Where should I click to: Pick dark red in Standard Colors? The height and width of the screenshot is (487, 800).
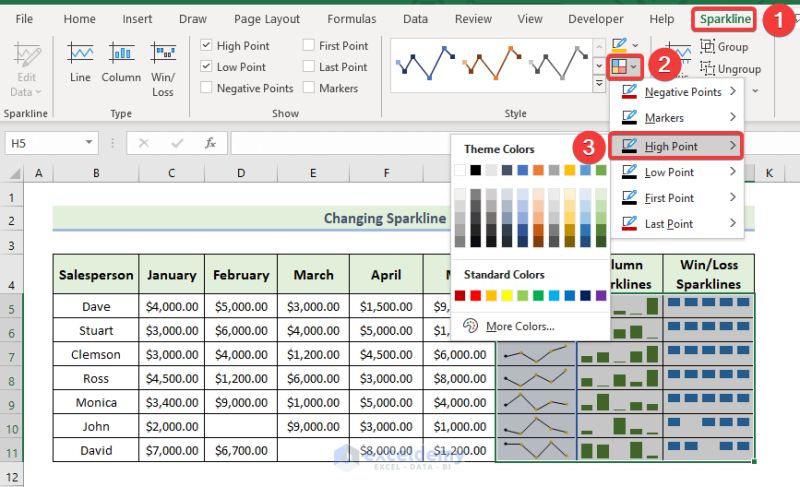[x=460, y=295]
